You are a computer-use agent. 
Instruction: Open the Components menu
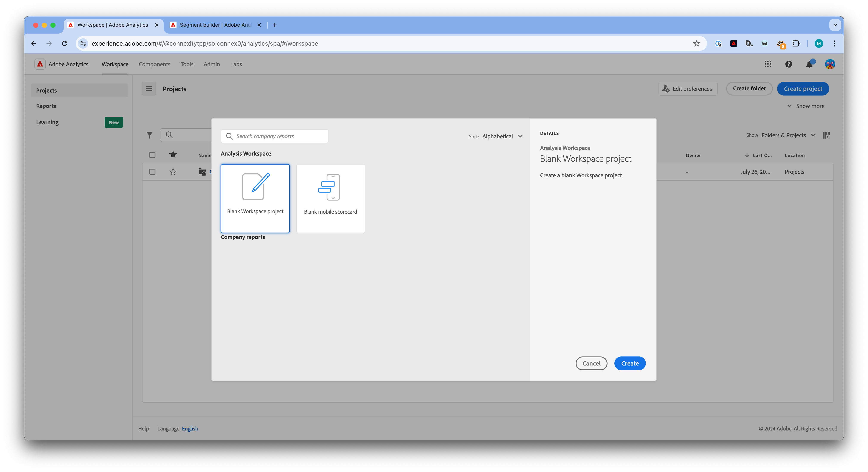tap(154, 64)
